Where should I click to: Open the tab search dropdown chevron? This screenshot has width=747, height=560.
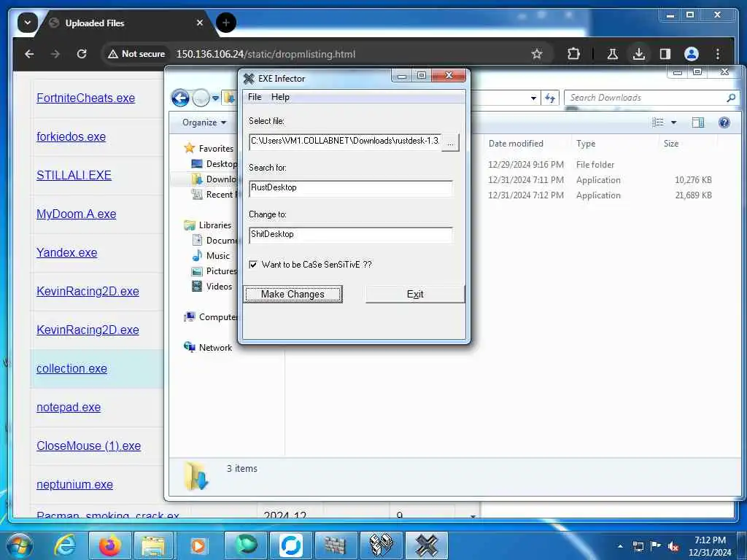[x=28, y=23]
